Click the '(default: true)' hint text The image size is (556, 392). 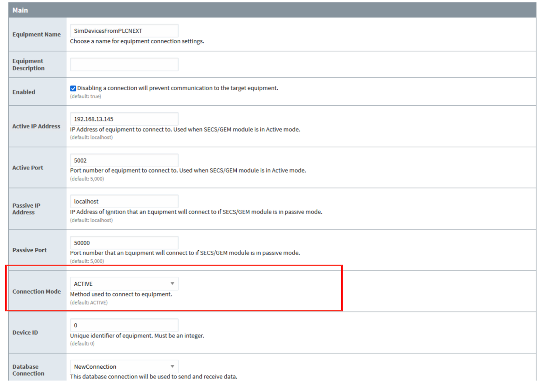click(85, 96)
